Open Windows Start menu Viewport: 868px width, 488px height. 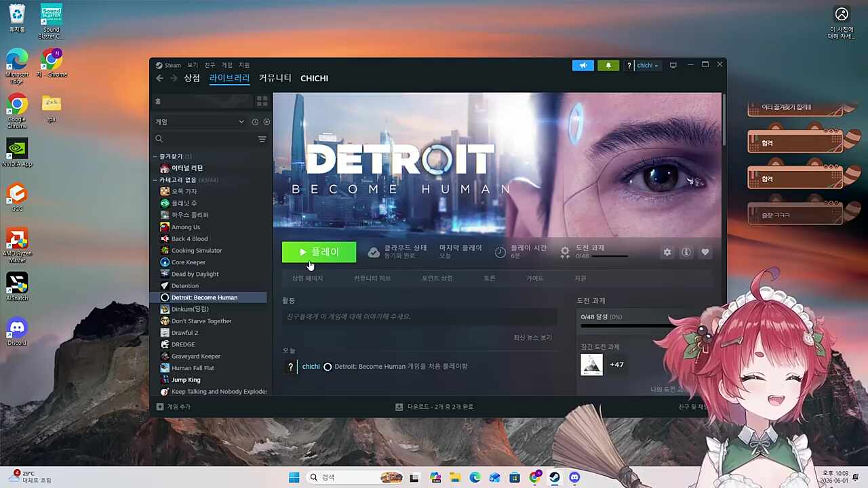coord(294,478)
